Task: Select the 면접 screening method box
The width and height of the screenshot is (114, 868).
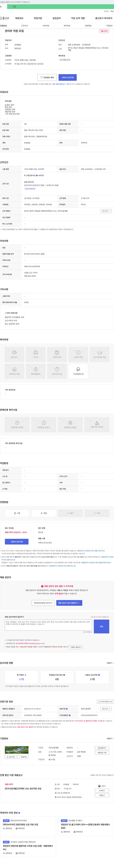Action: pyautogui.click(x=44, y=513)
